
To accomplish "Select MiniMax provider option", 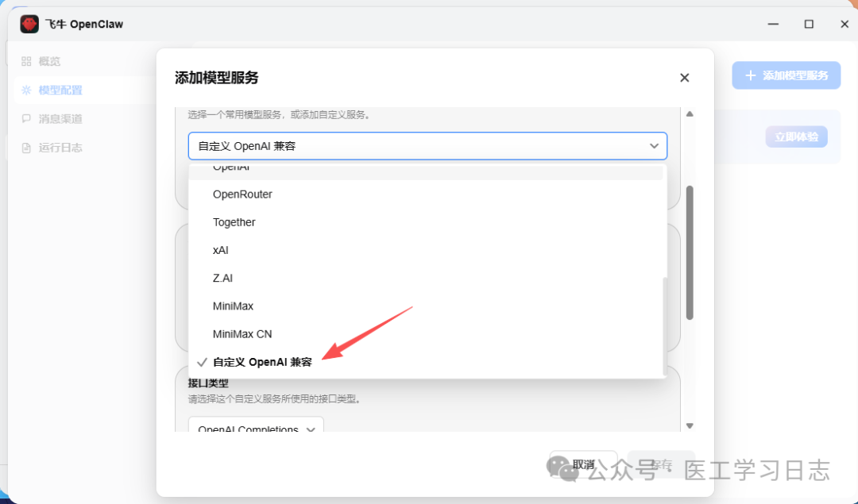I will click(x=427, y=306).
